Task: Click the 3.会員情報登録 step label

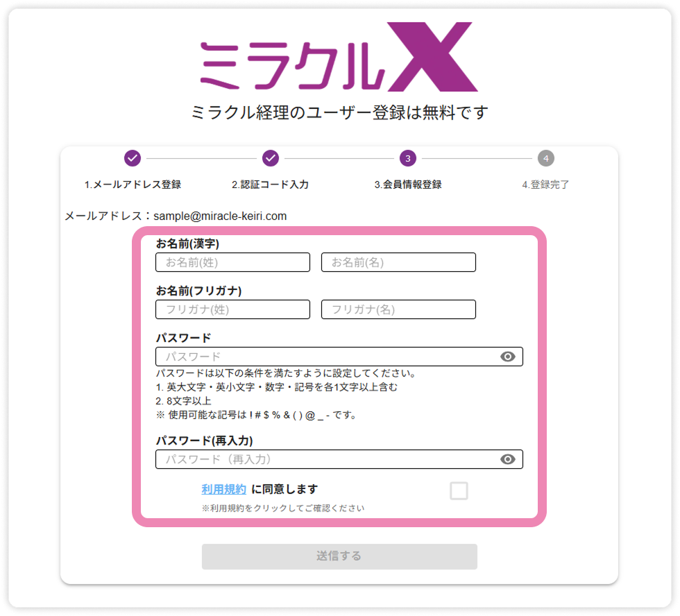Action: (408, 185)
